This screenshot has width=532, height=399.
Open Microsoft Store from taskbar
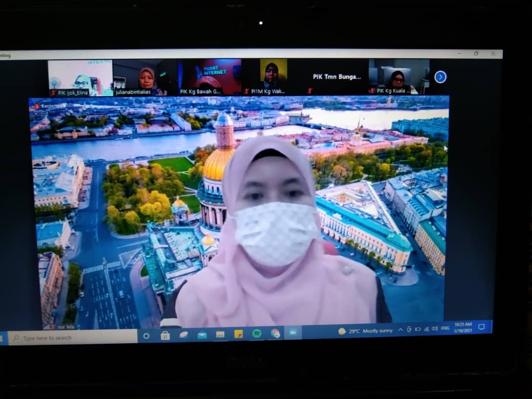165,336
